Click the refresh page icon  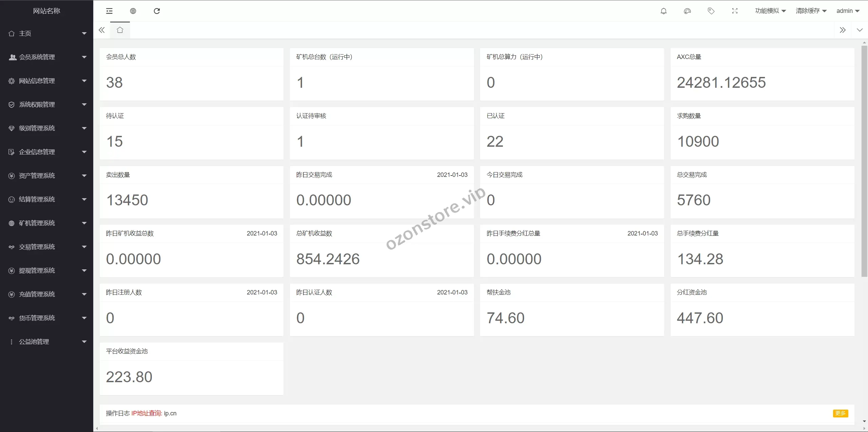(157, 11)
